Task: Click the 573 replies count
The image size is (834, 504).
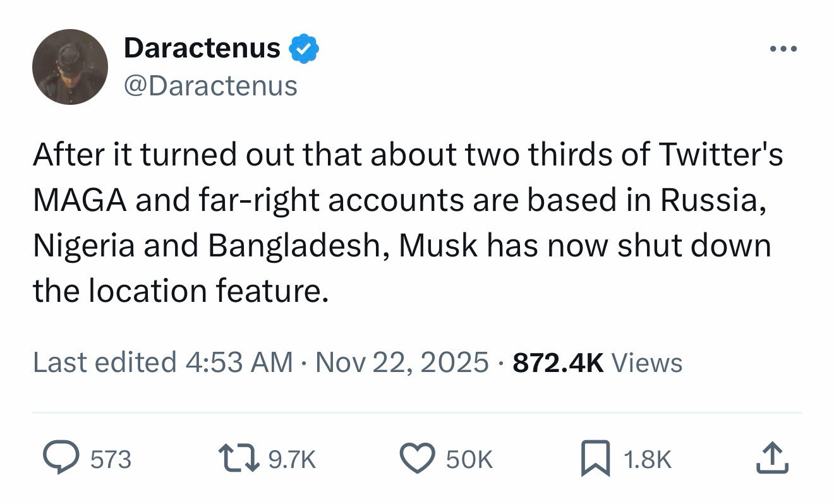Action: click(111, 460)
